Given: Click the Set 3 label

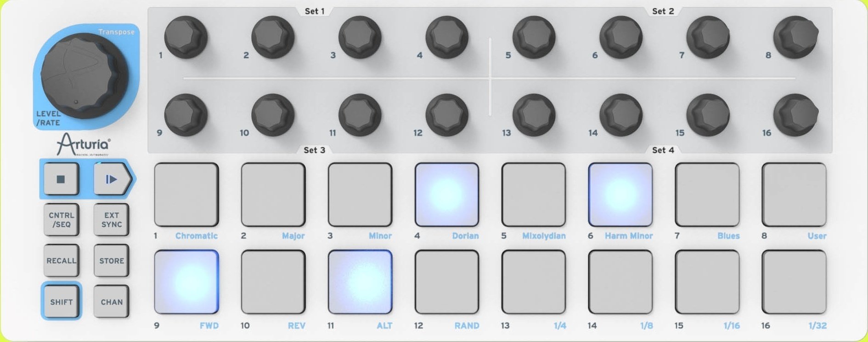Looking at the screenshot, I should (314, 150).
